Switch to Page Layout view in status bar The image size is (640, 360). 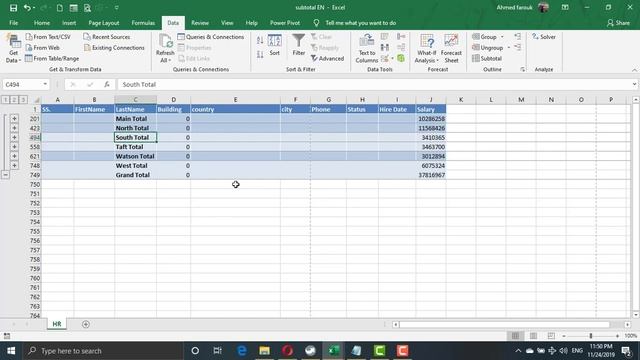click(x=533, y=336)
